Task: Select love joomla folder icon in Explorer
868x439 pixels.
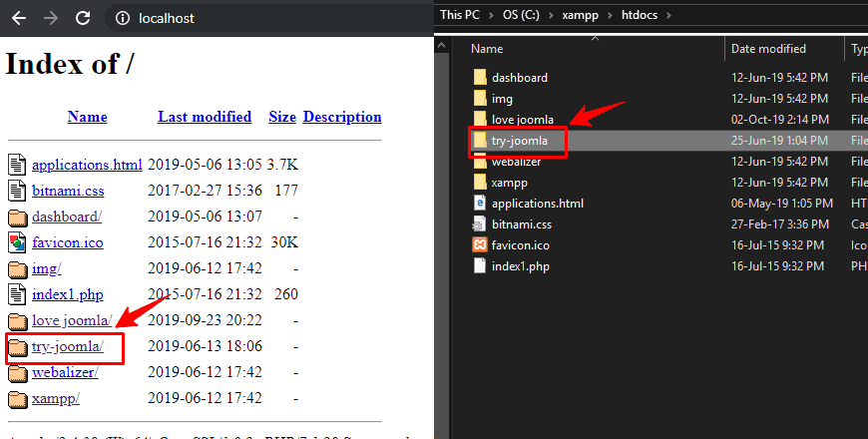Action: [480, 119]
